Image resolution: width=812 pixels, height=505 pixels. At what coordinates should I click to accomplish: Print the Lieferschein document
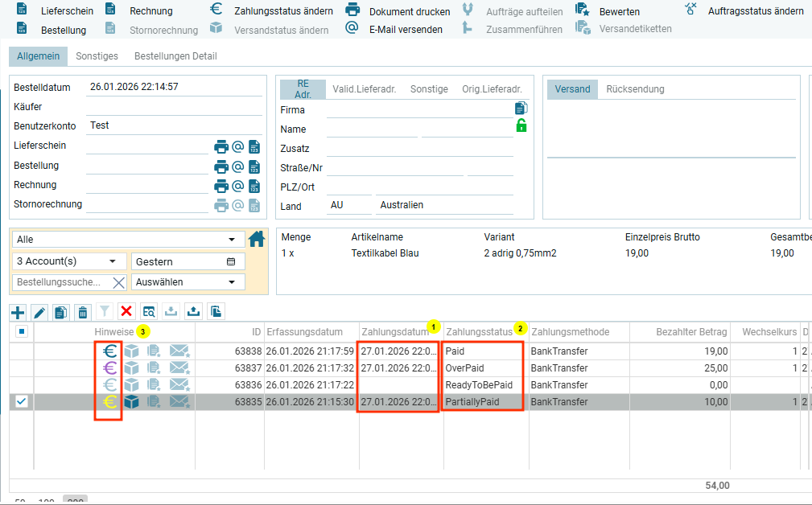[x=221, y=146]
